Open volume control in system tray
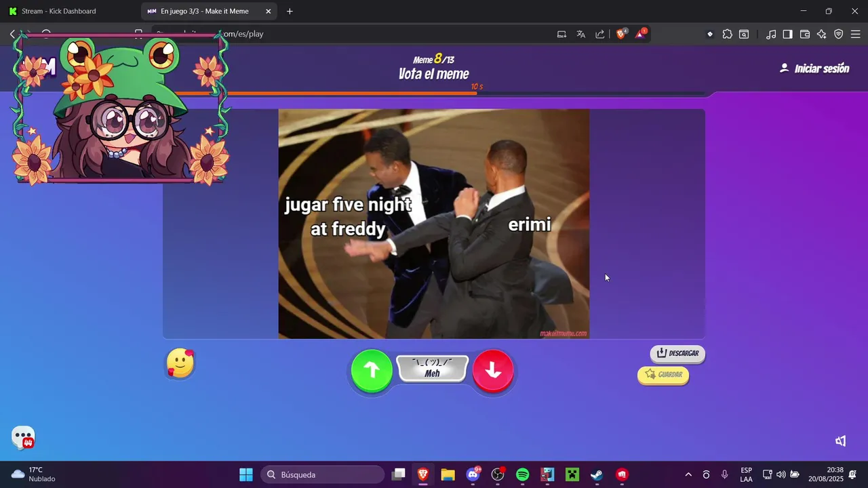The image size is (868, 488). point(781,474)
